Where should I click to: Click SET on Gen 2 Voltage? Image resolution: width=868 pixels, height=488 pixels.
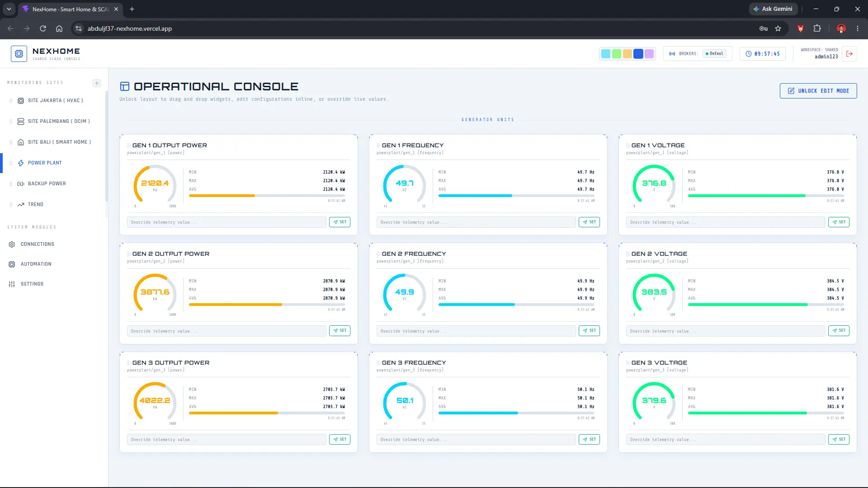pos(839,331)
